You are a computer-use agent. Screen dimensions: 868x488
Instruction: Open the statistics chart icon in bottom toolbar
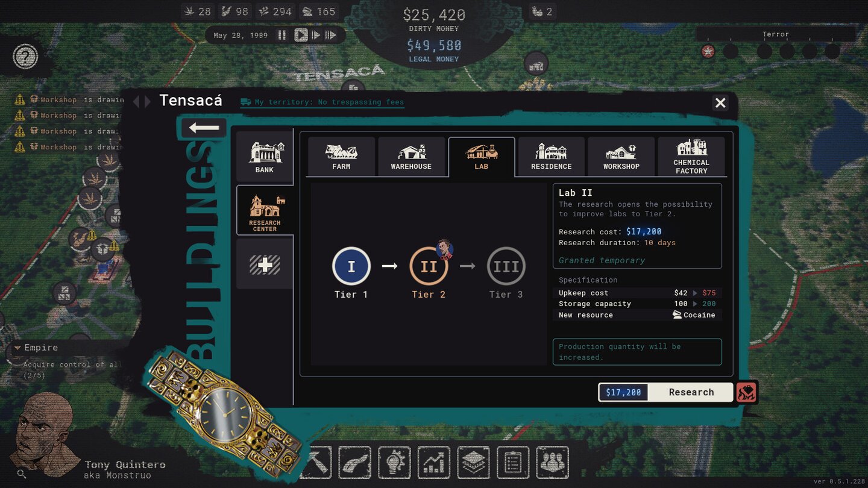[433, 463]
